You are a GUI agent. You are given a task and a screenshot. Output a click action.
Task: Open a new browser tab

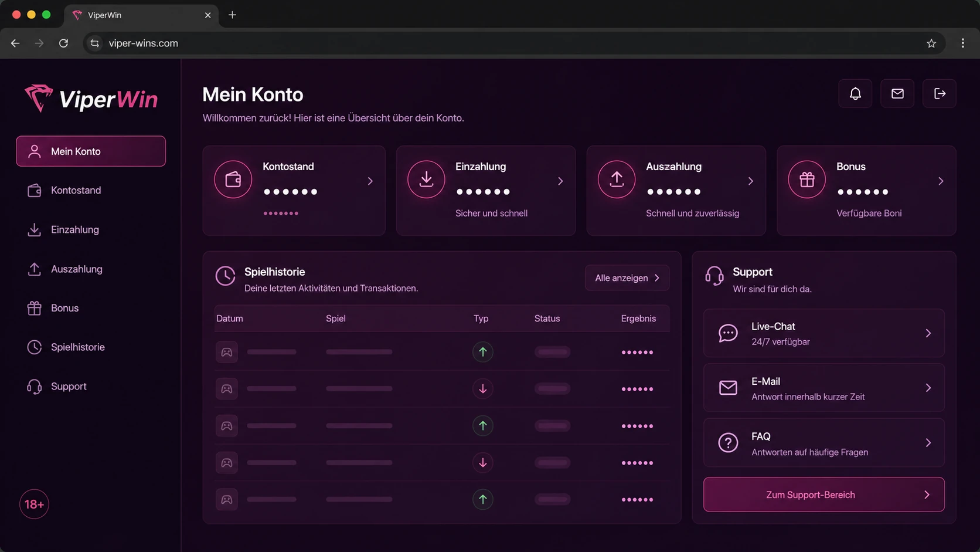232,15
